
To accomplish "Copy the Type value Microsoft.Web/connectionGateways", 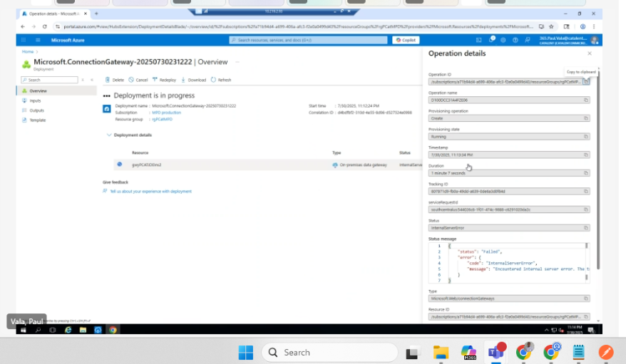I will click(x=585, y=298).
